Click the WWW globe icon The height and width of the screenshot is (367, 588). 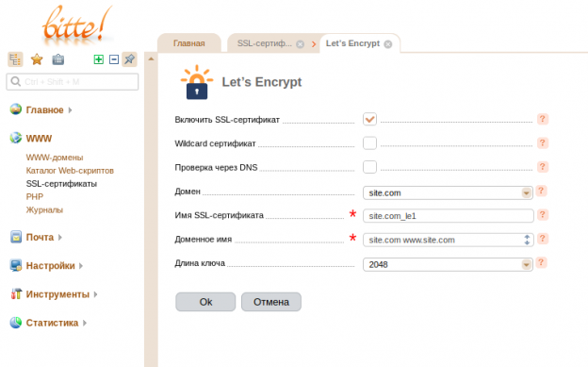(16, 138)
